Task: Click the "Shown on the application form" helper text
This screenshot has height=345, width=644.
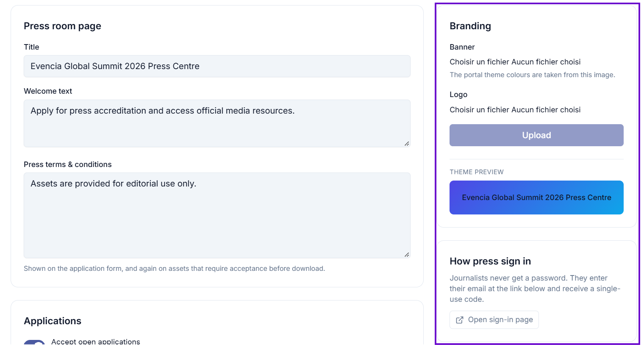Action: [x=174, y=268]
